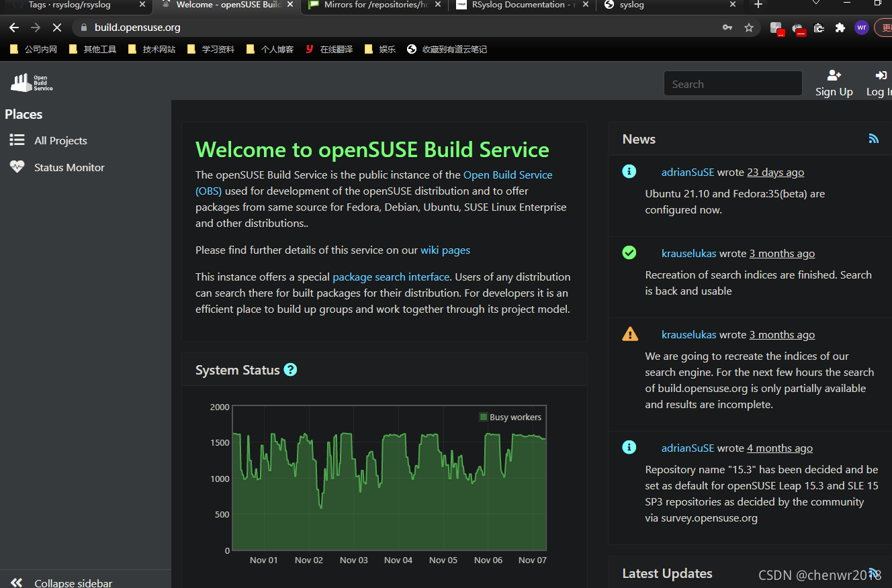Open All Projects in the sidebar
892x588 pixels.
(60, 140)
